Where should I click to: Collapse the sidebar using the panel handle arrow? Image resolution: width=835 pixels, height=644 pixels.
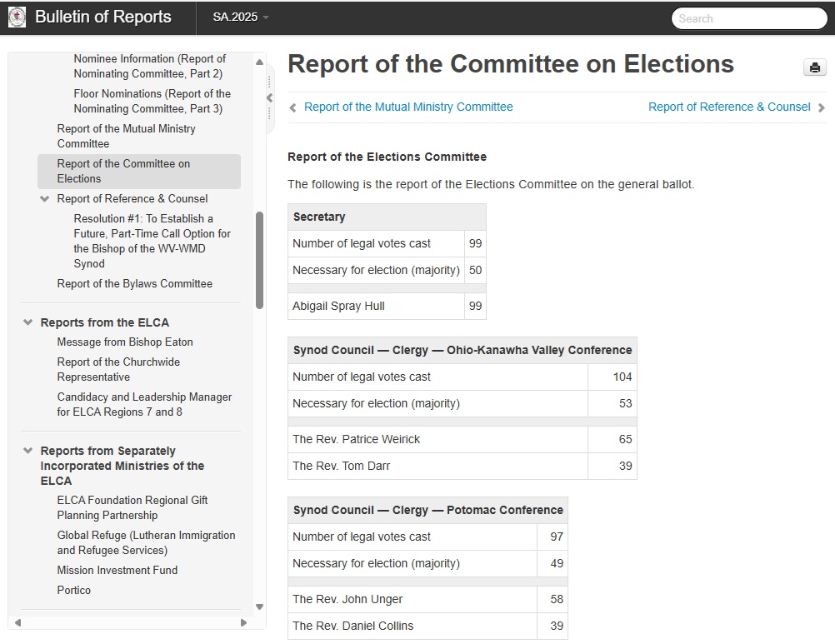pos(269,97)
